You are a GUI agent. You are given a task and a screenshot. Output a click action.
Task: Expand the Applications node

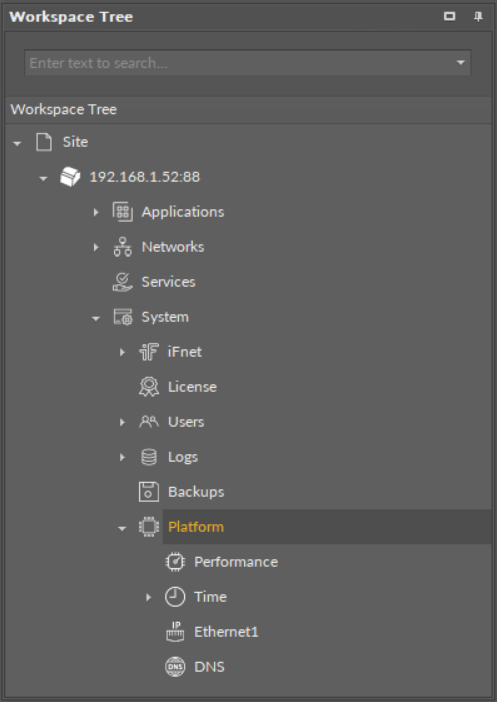click(96, 212)
